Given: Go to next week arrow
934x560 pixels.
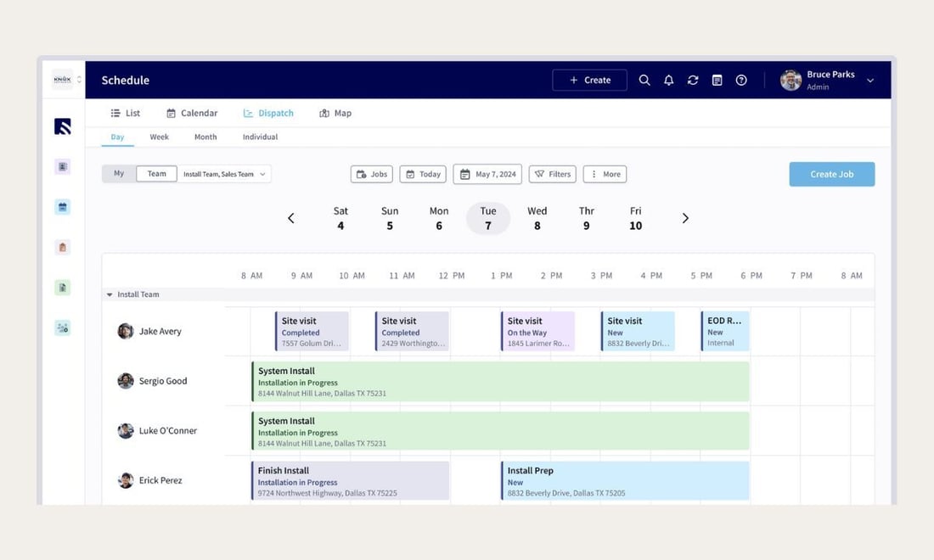Looking at the screenshot, I should click(x=685, y=218).
